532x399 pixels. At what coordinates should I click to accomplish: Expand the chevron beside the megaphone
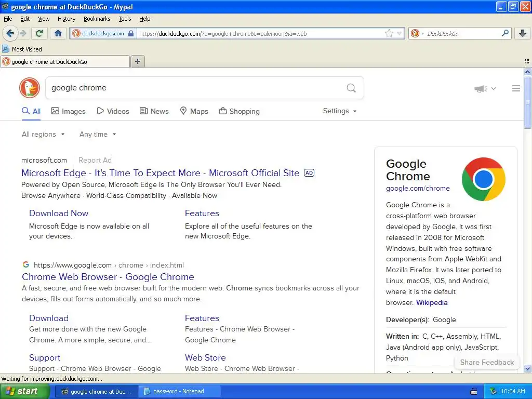point(494,88)
